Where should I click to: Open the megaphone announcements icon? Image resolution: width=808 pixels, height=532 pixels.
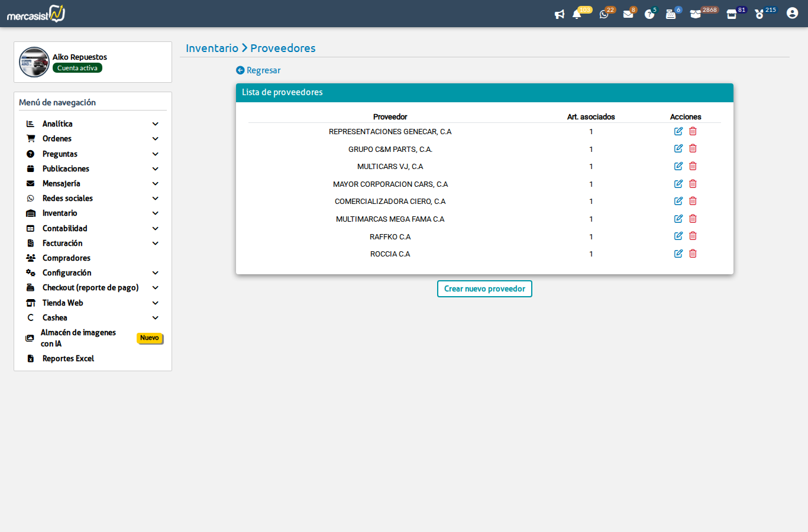click(x=559, y=13)
